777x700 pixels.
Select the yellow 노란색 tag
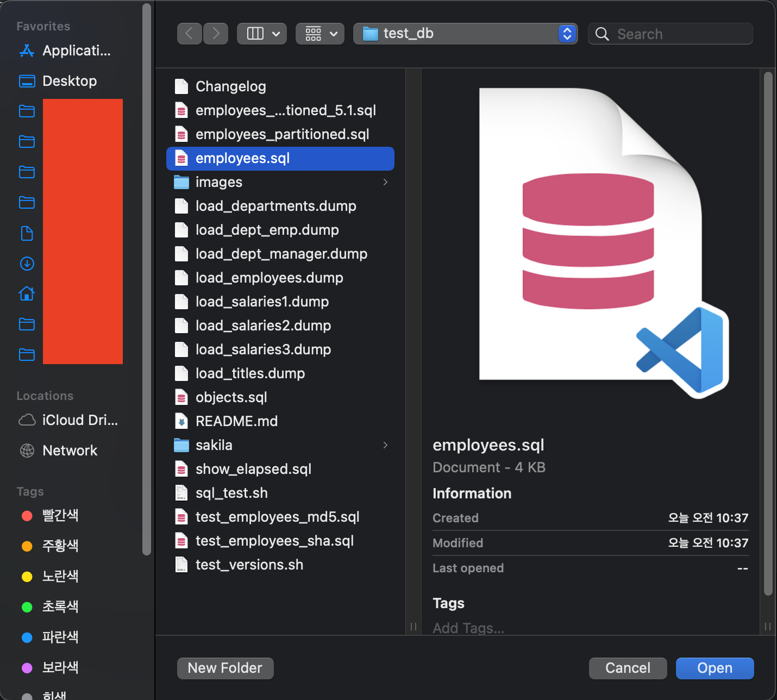50,577
